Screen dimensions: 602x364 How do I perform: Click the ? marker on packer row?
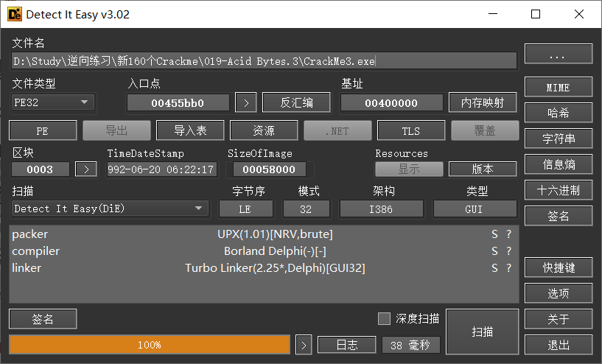click(x=508, y=234)
